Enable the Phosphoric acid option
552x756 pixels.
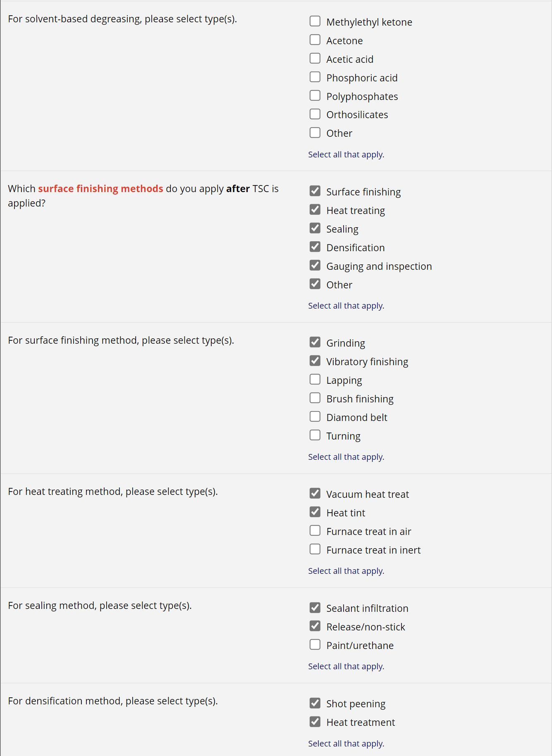315,77
